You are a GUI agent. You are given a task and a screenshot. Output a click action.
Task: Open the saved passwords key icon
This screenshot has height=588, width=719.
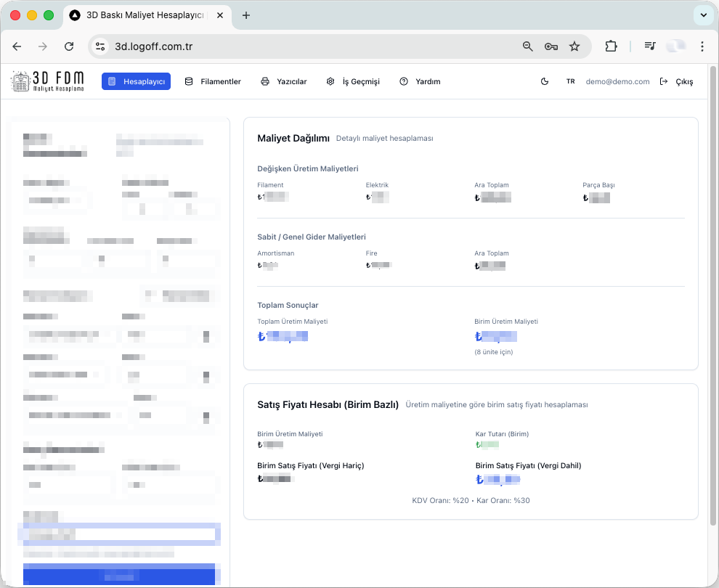(551, 46)
